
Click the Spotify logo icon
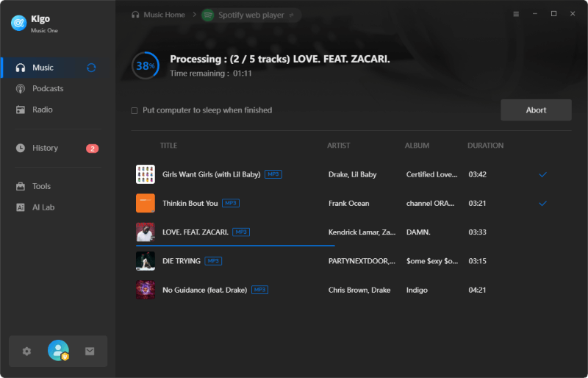click(208, 15)
